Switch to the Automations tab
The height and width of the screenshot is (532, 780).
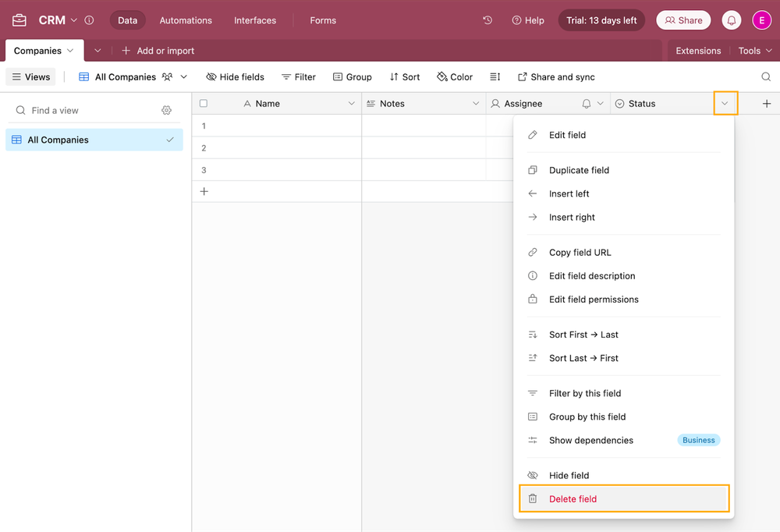[185, 20]
